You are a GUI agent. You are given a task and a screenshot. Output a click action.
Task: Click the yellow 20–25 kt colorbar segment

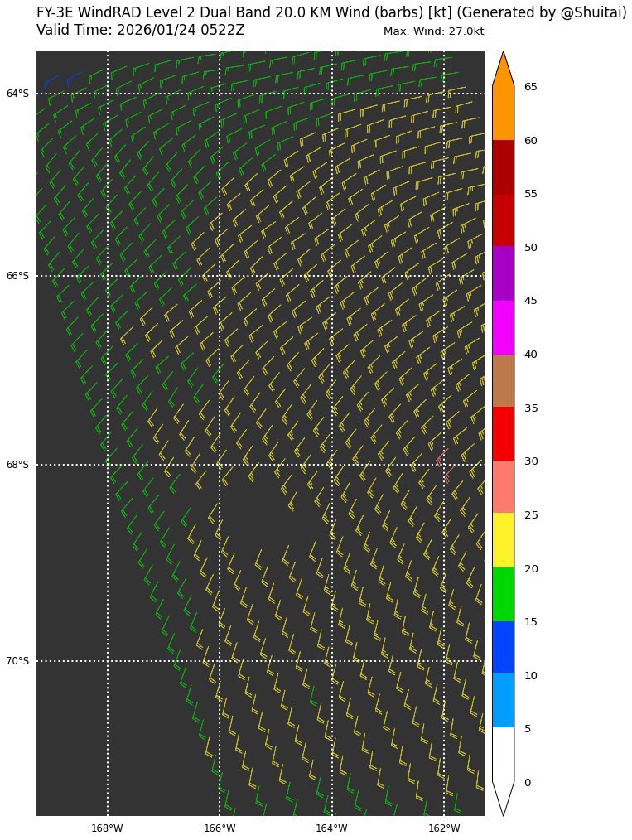point(503,540)
